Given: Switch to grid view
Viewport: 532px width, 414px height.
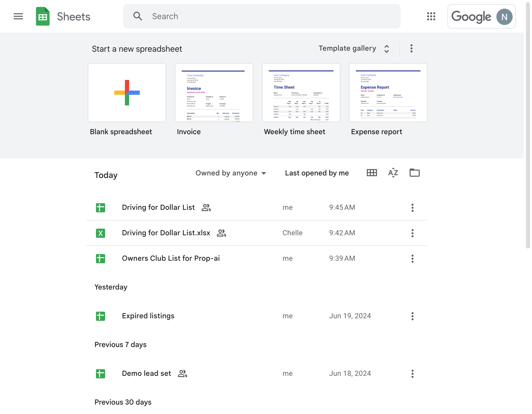Looking at the screenshot, I should tap(372, 173).
